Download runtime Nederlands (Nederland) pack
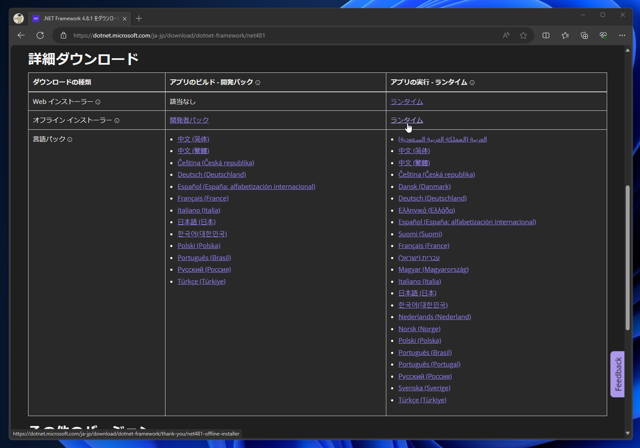This screenshot has width=640, height=448. (435, 317)
